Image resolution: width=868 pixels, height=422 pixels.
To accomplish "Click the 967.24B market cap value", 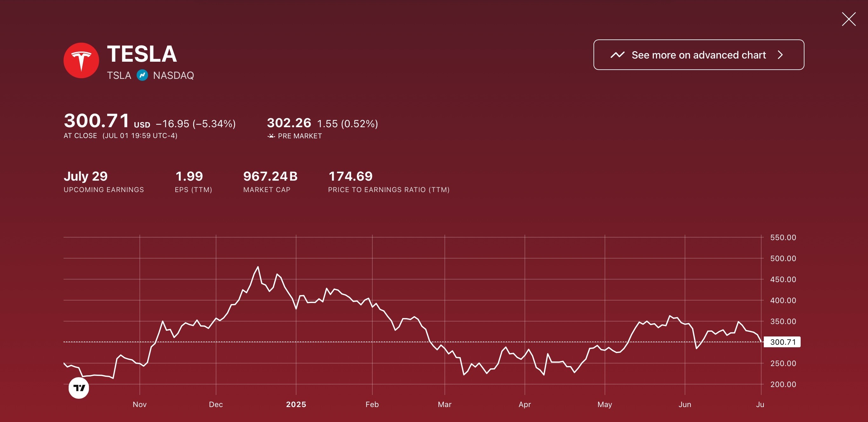I will click(x=270, y=176).
